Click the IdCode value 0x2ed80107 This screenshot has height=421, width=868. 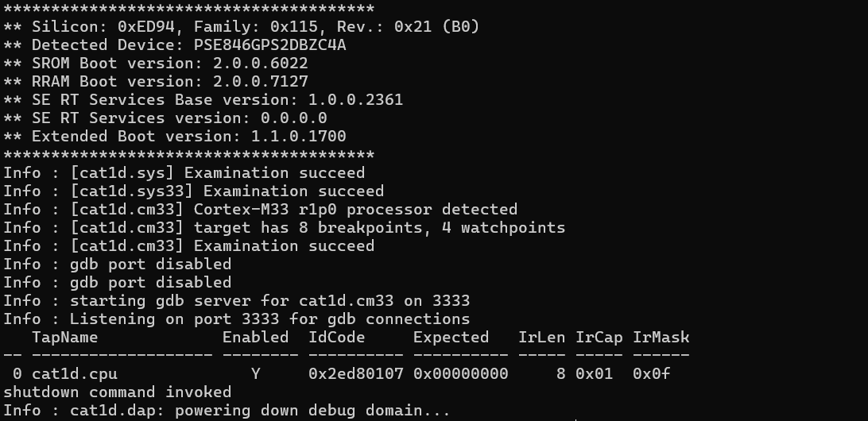[x=355, y=373]
